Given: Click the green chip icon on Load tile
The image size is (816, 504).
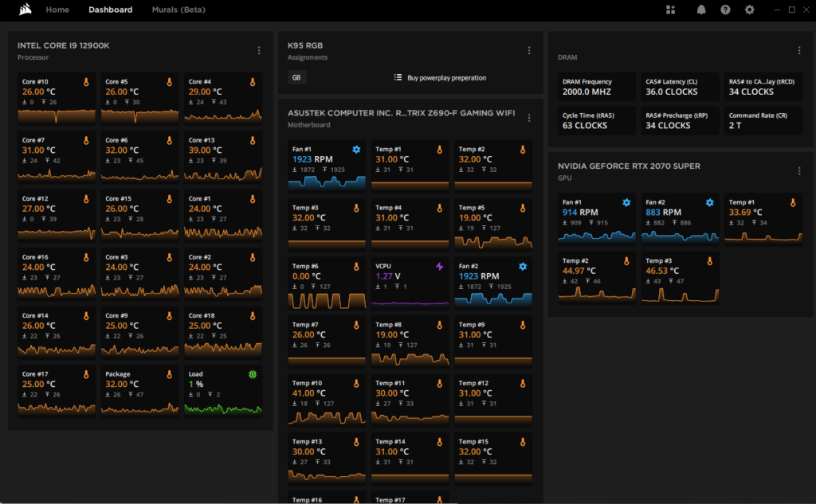Looking at the screenshot, I should pos(253,374).
